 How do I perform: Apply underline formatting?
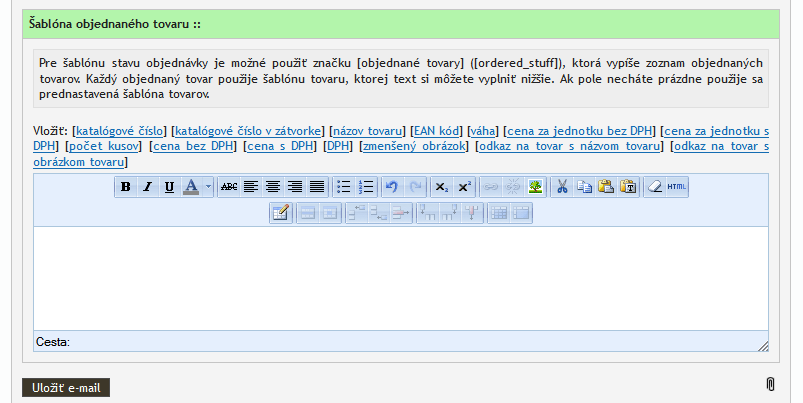pos(169,186)
